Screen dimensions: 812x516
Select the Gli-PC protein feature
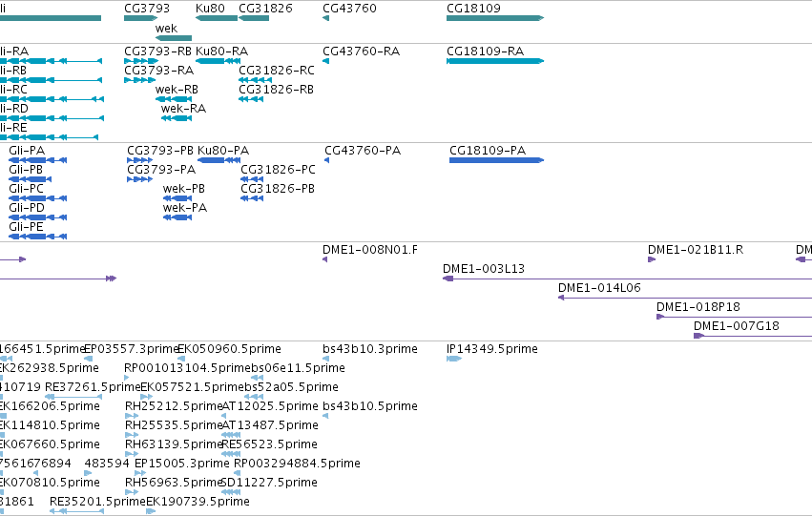38,198
